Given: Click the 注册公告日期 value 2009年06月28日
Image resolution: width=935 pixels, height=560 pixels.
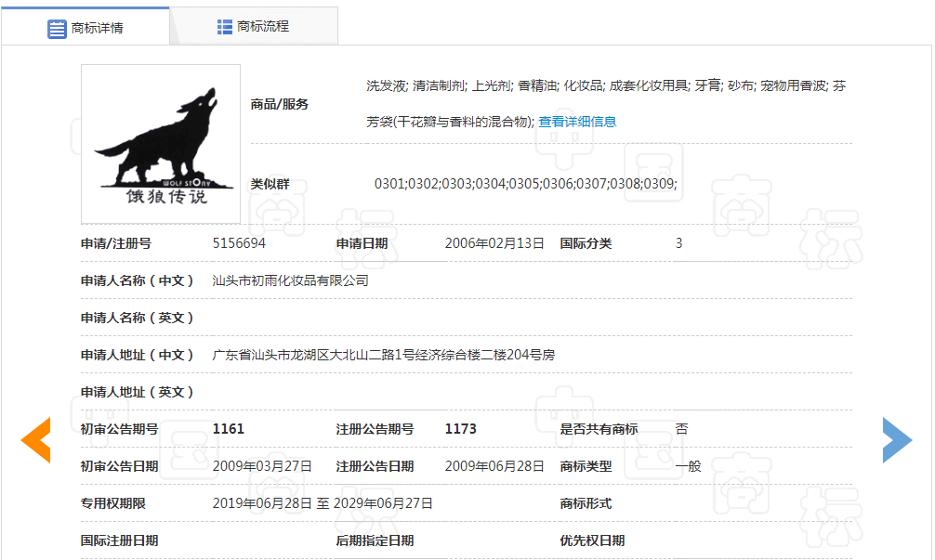Looking at the screenshot, I should point(494,466).
